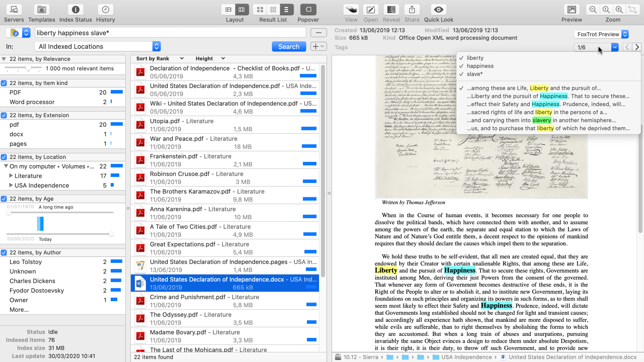Click the result list vertical scrollbar
This screenshot has height=362, width=644.
coord(323,171)
